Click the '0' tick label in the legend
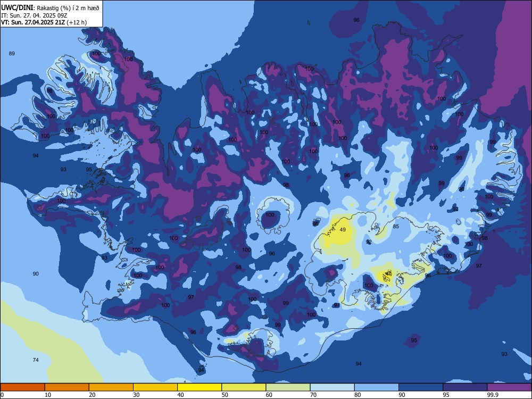The height and width of the screenshot is (399, 532). 2,395
